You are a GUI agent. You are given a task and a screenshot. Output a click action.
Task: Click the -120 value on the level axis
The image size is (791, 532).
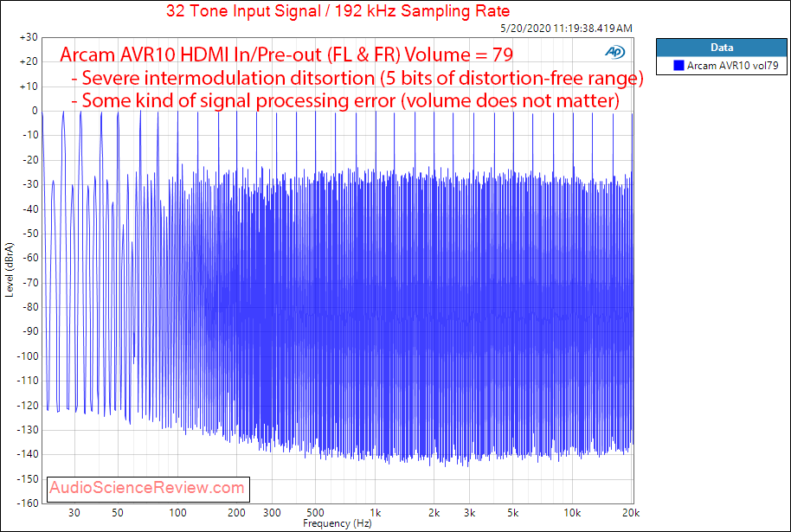click(x=29, y=406)
